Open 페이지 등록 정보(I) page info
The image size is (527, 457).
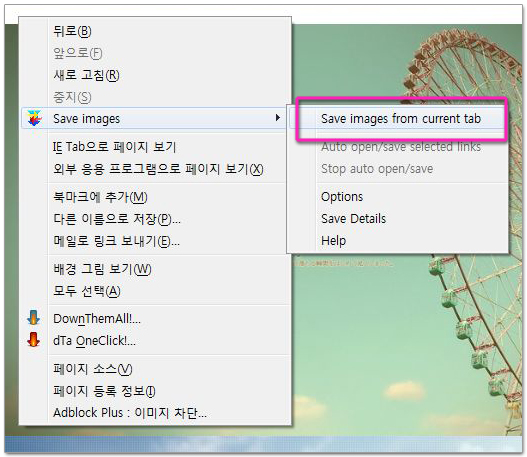point(155,391)
